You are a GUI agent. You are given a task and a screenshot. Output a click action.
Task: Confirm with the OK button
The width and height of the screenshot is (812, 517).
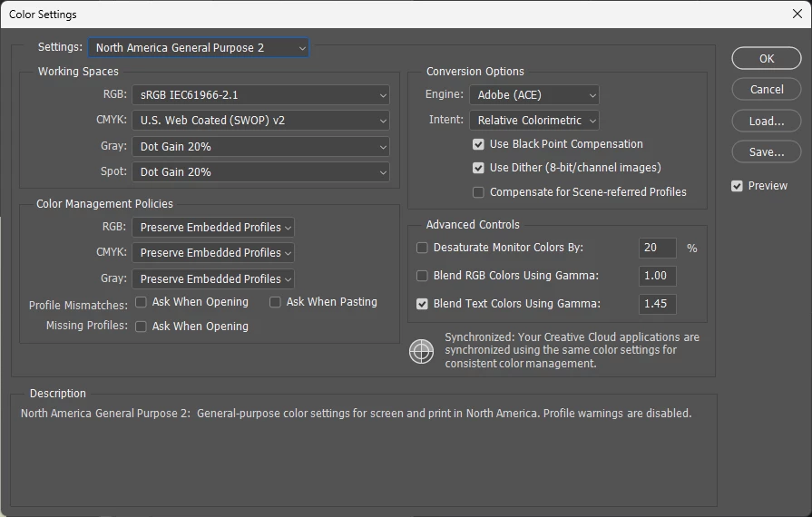767,58
